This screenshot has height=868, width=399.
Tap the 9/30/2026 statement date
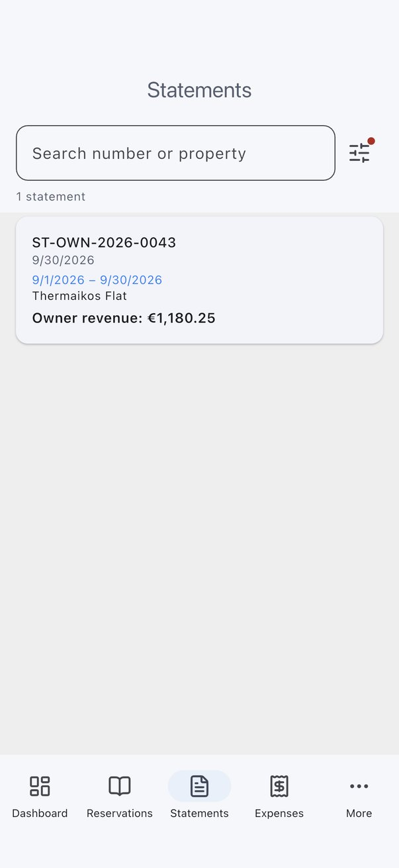(63, 260)
